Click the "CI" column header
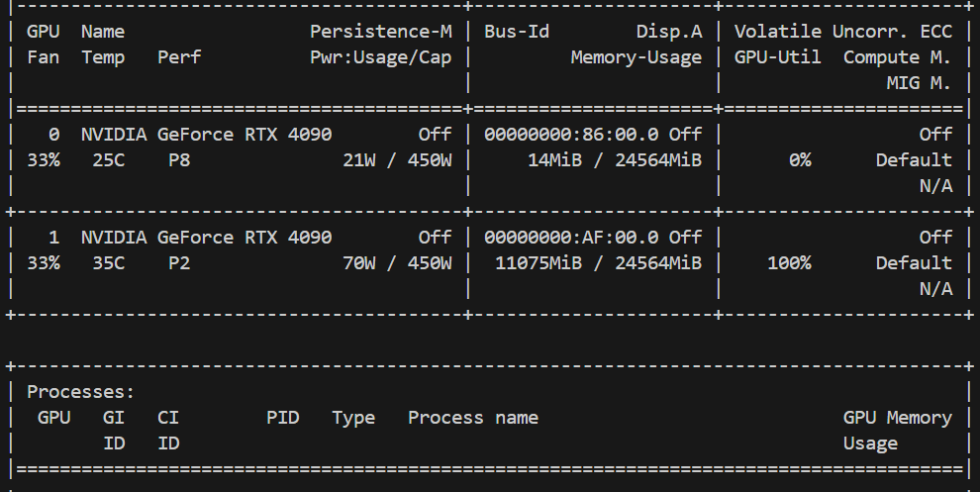The width and height of the screenshot is (980, 492). [x=168, y=418]
